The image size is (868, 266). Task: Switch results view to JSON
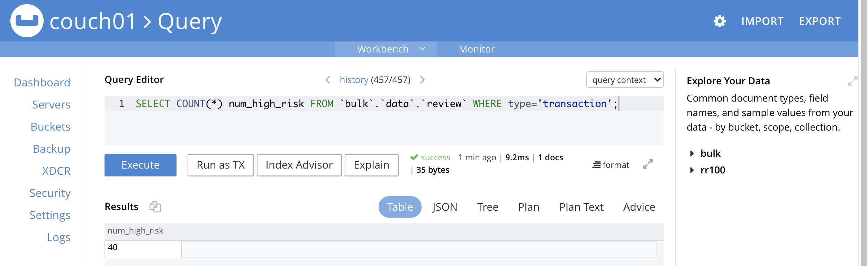click(x=444, y=207)
